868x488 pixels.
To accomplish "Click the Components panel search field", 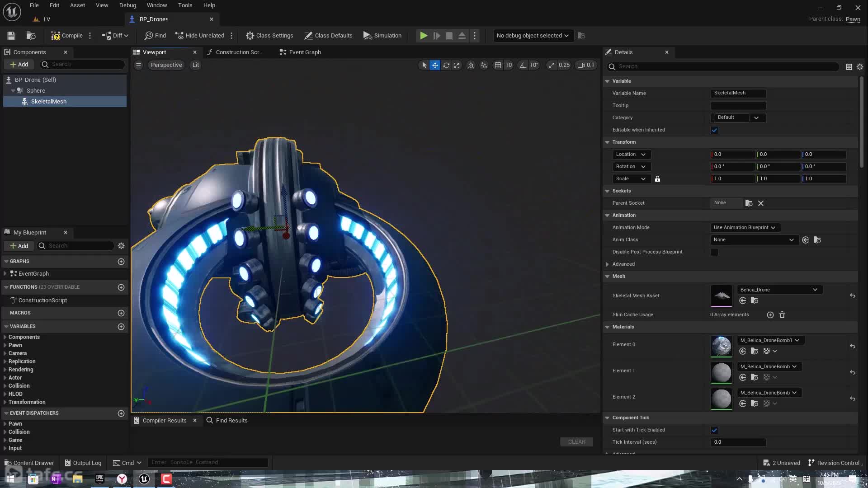I will pyautogui.click(x=82, y=65).
